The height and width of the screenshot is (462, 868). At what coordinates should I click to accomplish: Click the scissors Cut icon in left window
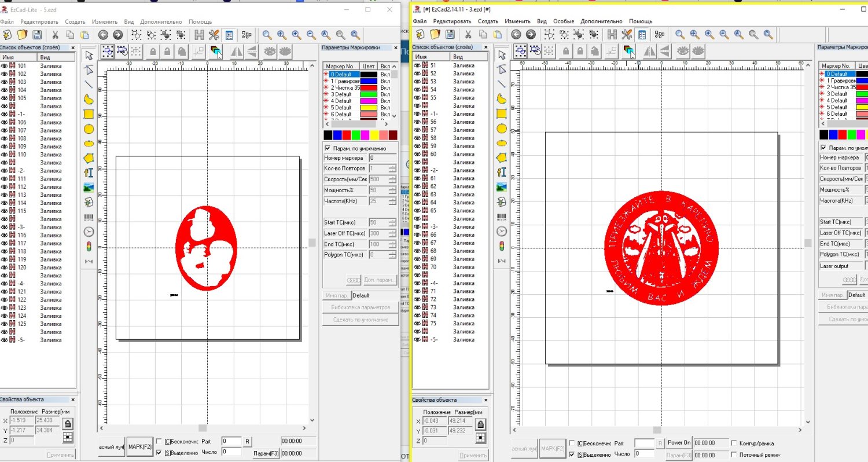(x=56, y=35)
